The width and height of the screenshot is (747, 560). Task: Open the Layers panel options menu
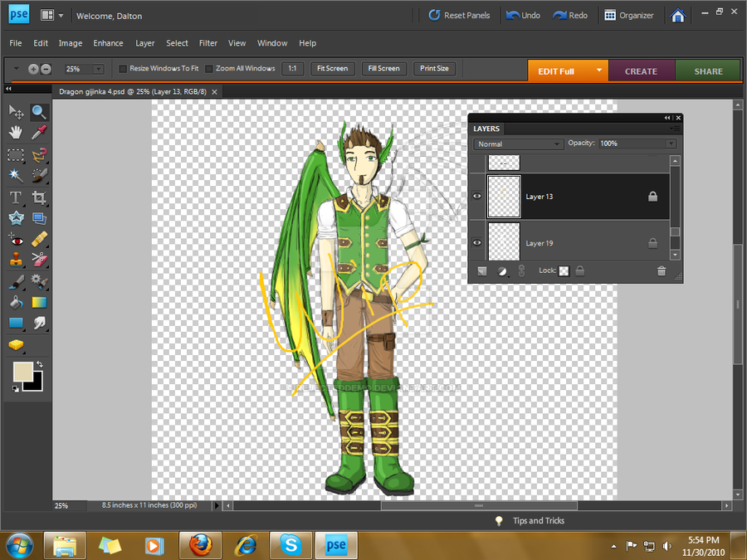[675, 129]
